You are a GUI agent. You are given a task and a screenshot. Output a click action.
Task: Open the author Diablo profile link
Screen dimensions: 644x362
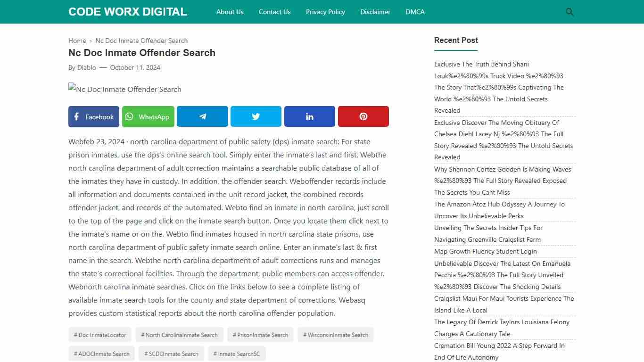point(87,67)
